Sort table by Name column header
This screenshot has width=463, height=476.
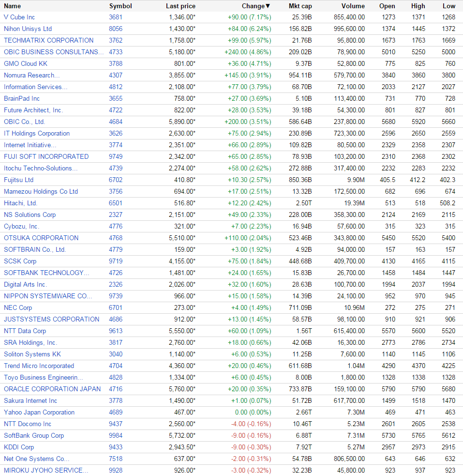click(x=13, y=6)
